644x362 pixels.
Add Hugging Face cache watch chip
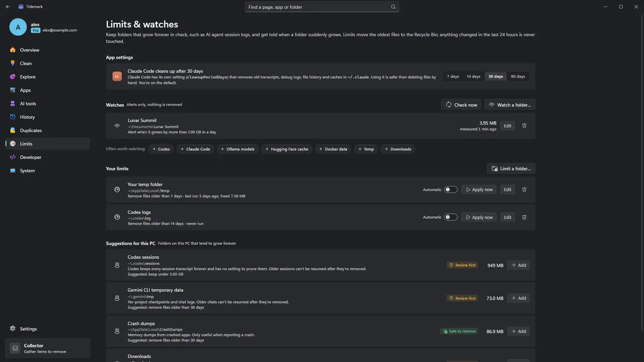287,149
